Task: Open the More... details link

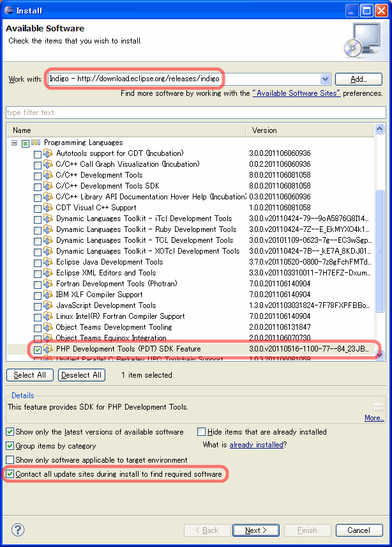Action: click(x=374, y=418)
